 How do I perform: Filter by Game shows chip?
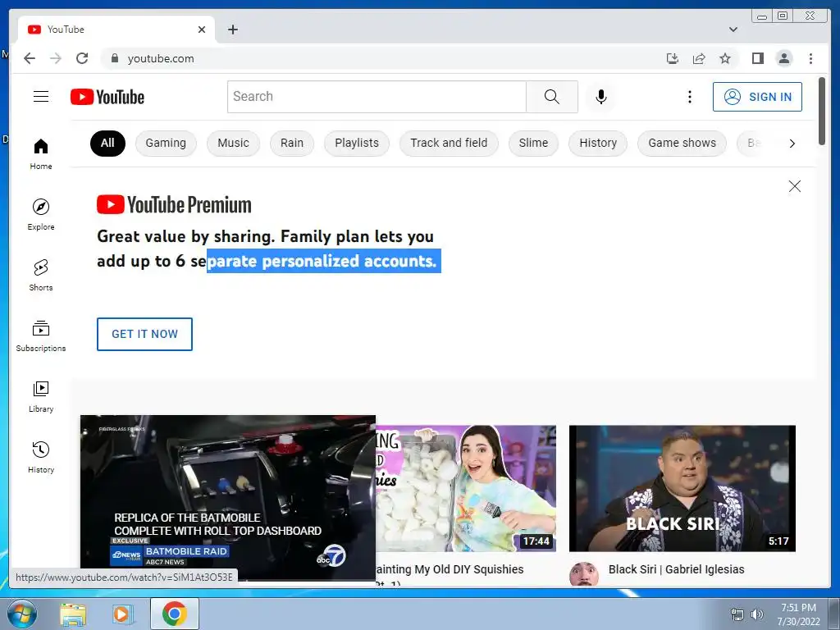[x=682, y=143]
